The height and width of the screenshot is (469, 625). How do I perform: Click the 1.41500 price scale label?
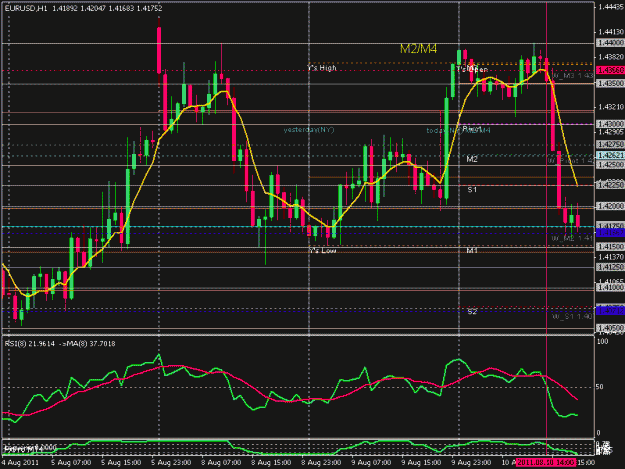point(610,247)
